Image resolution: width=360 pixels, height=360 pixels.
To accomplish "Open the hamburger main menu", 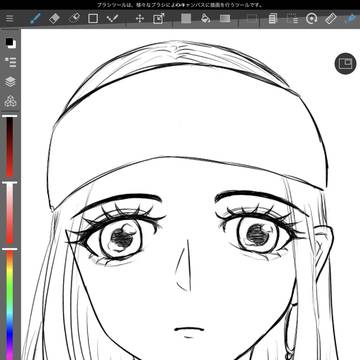I will 10,19.
